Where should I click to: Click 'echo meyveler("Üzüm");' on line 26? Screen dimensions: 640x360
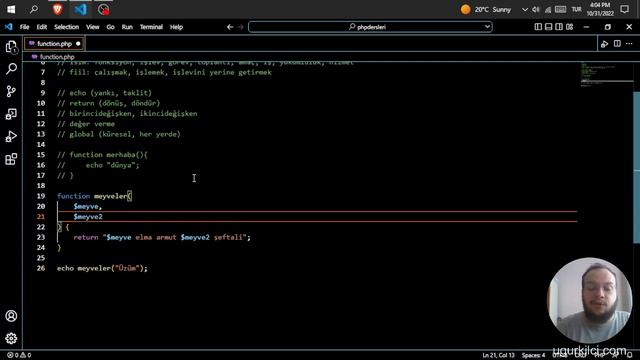102,268
